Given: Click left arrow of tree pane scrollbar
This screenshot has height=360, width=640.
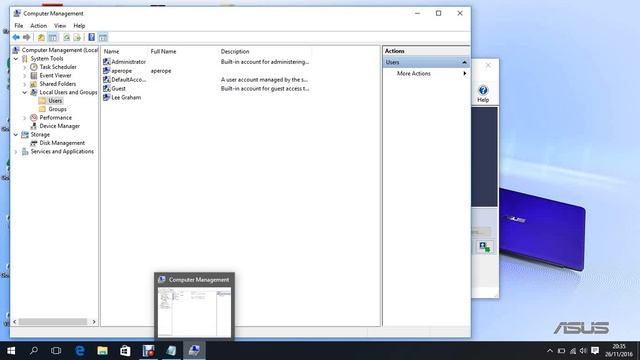Looking at the screenshot, I should click(15, 322).
